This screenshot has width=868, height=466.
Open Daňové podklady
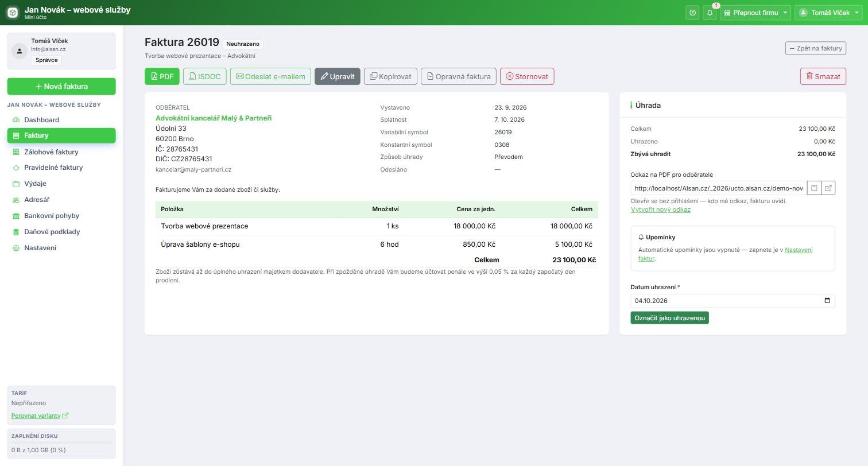click(x=61, y=232)
